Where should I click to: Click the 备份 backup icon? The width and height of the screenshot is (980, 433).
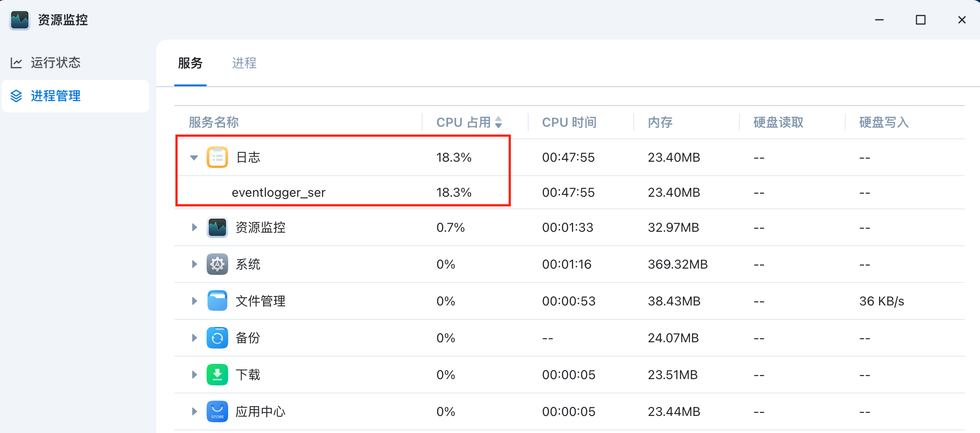(x=217, y=338)
